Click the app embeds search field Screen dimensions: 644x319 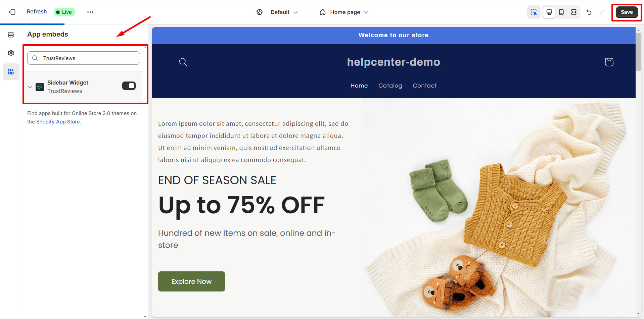tap(84, 58)
